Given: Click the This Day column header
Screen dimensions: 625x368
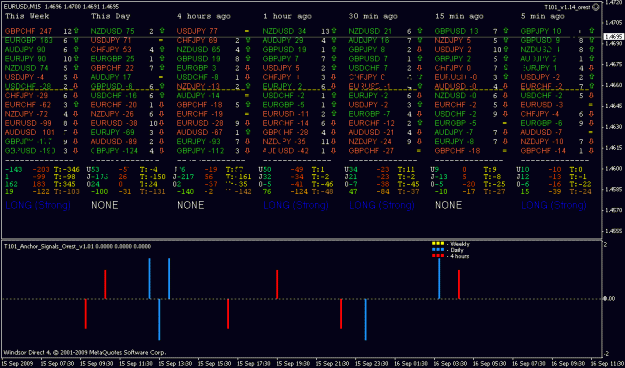Looking at the screenshot, I should click(111, 16).
